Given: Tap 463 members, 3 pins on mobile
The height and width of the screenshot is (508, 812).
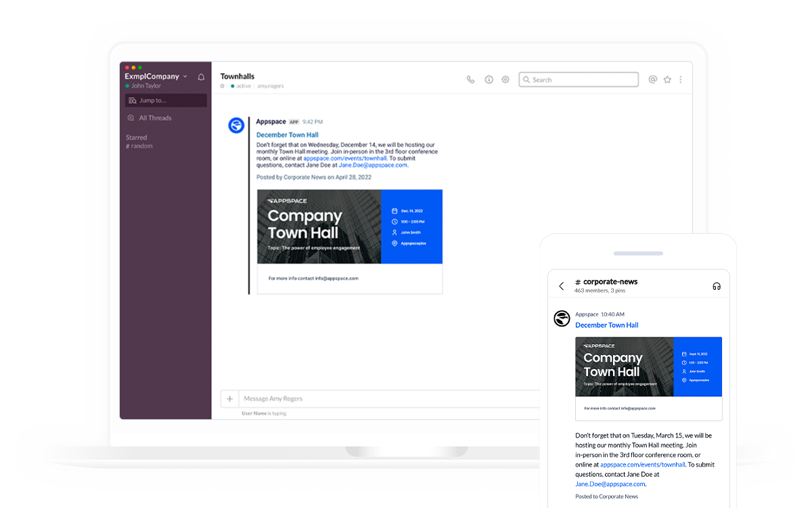Looking at the screenshot, I should [600, 291].
